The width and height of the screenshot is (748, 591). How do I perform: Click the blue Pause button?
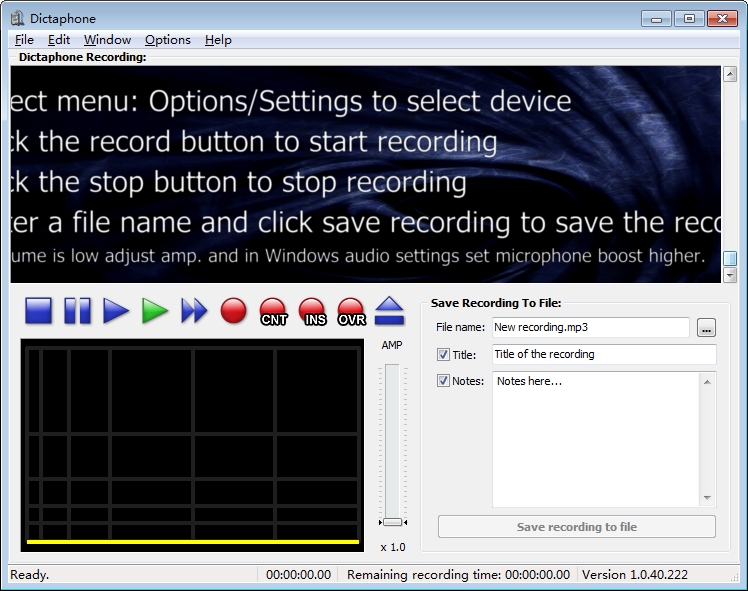click(77, 311)
